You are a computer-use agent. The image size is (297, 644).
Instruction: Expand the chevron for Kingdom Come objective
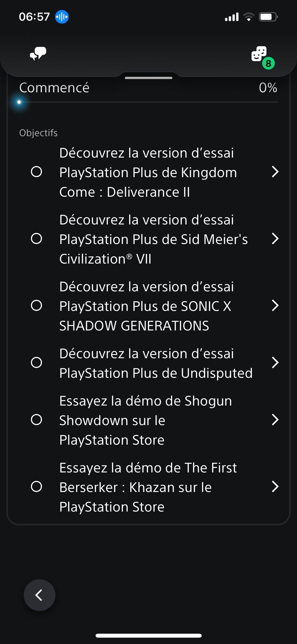(x=275, y=172)
